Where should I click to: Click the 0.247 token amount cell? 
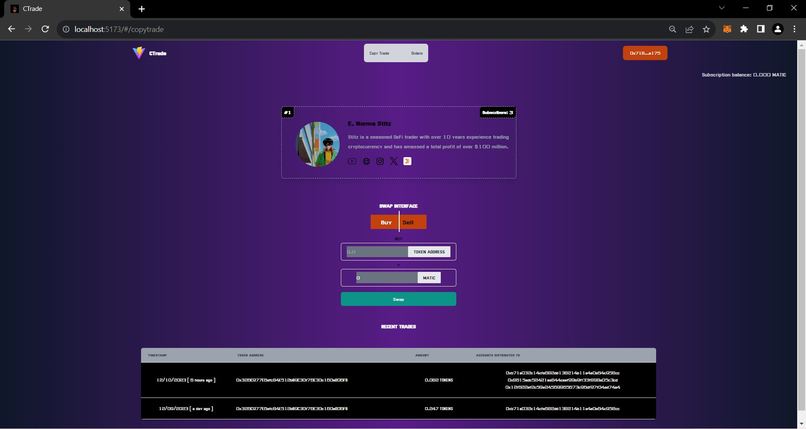pyautogui.click(x=439, y=408)
